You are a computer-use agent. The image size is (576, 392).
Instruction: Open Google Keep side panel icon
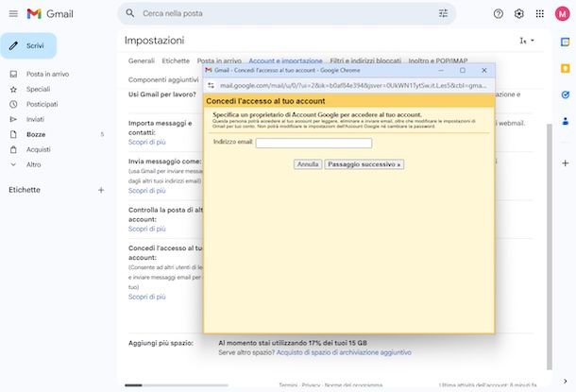[x=565, y=68]
